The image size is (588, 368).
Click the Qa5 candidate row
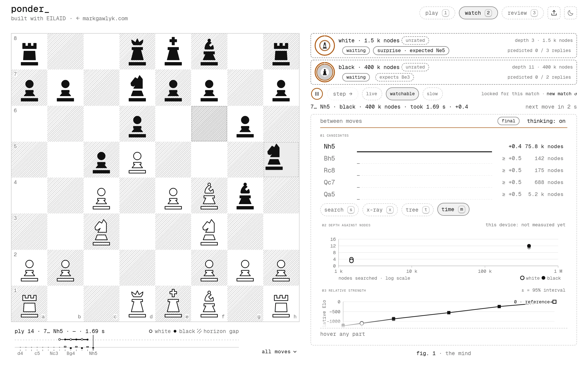point(444,194)
